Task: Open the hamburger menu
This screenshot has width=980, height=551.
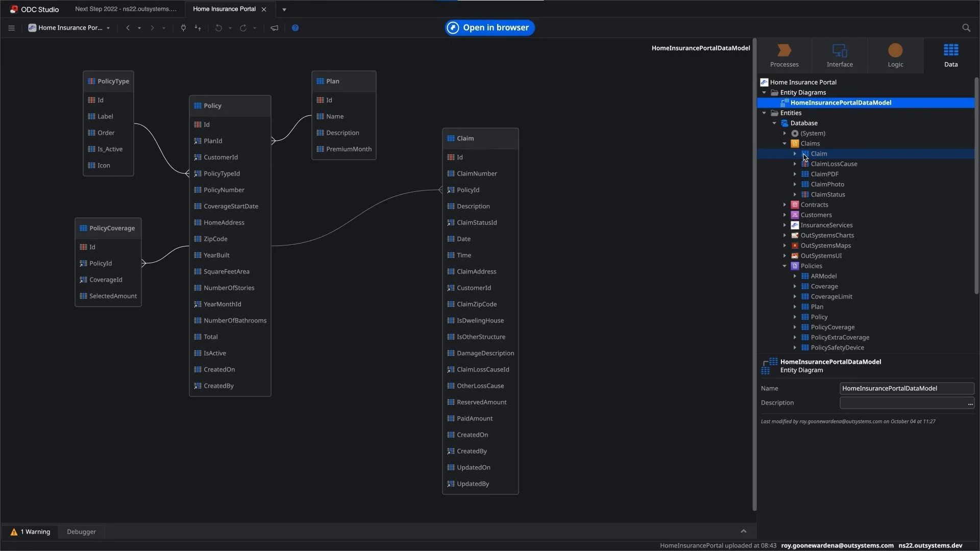Action: tap(11, 28)
